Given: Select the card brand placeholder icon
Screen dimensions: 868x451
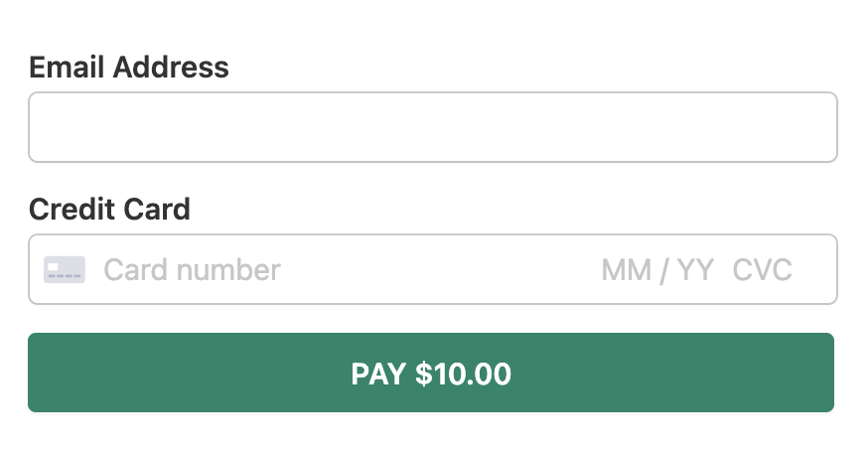Looking at the screenshot, I should coord(65,269).
